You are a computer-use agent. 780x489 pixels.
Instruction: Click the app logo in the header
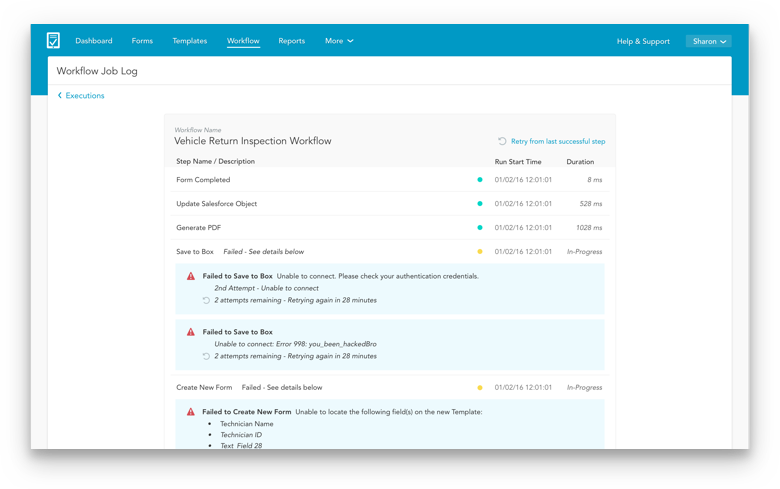pos(53,40)
